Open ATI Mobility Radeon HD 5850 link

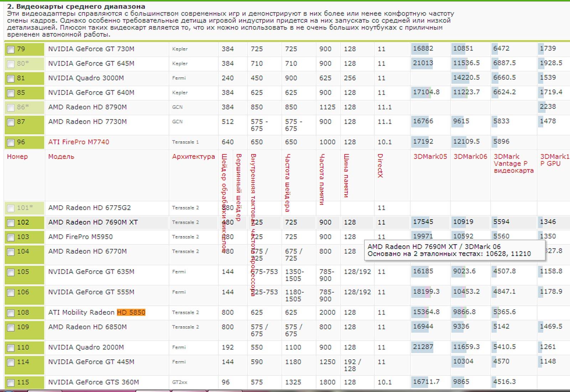97,313
